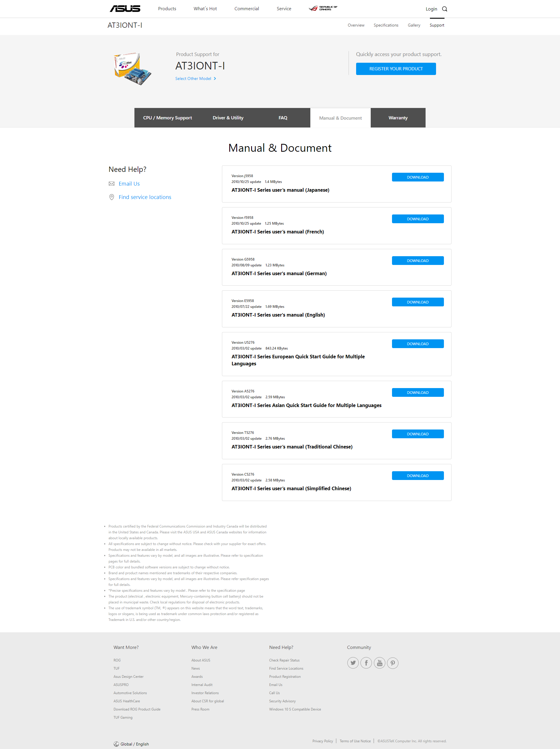Open the Internal Audit footer link

point(202,684)
